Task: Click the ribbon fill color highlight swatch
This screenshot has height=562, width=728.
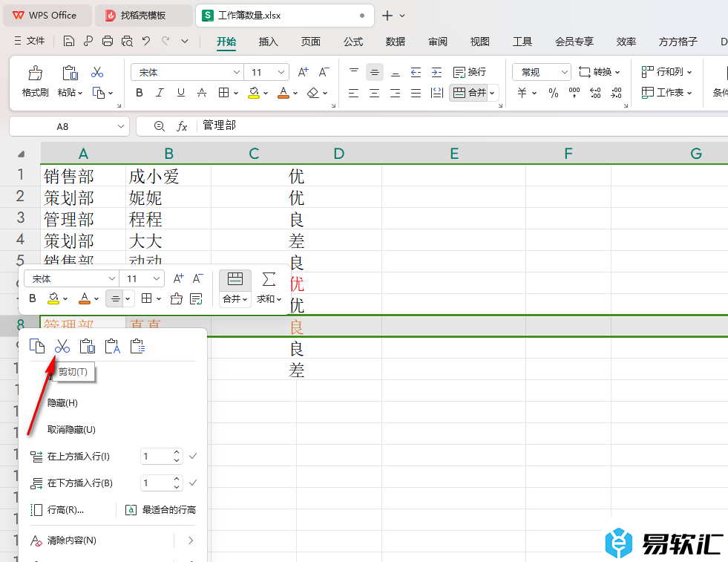Action: click(x=254, y=93)
